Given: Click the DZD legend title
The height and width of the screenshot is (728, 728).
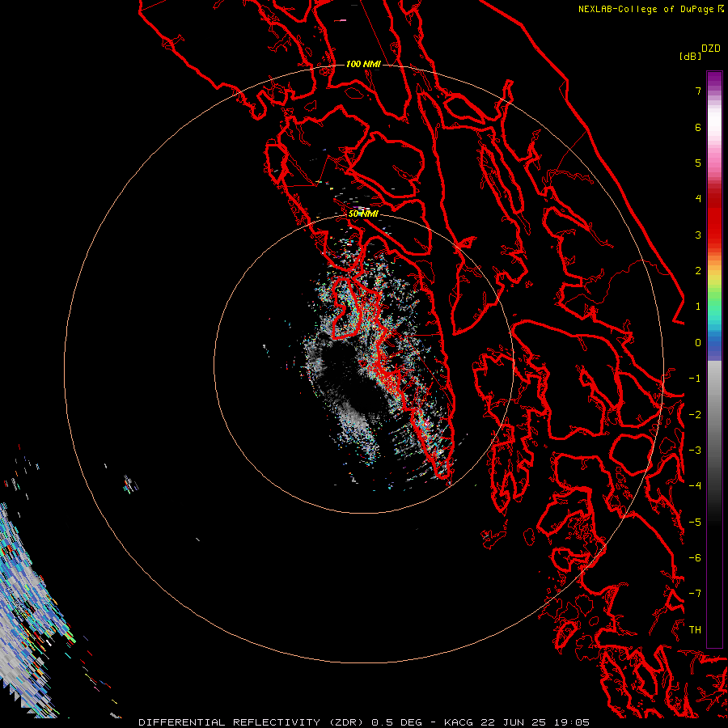Looking at the screenshot, I should 711,49.
